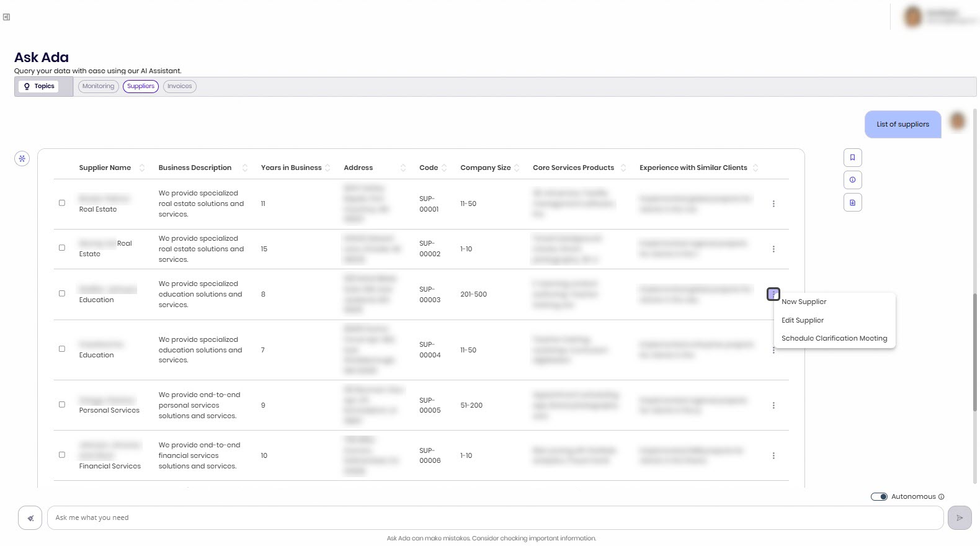Click the download file icon
This screenshot has height=546, width=980.
[x=852, y=203]
